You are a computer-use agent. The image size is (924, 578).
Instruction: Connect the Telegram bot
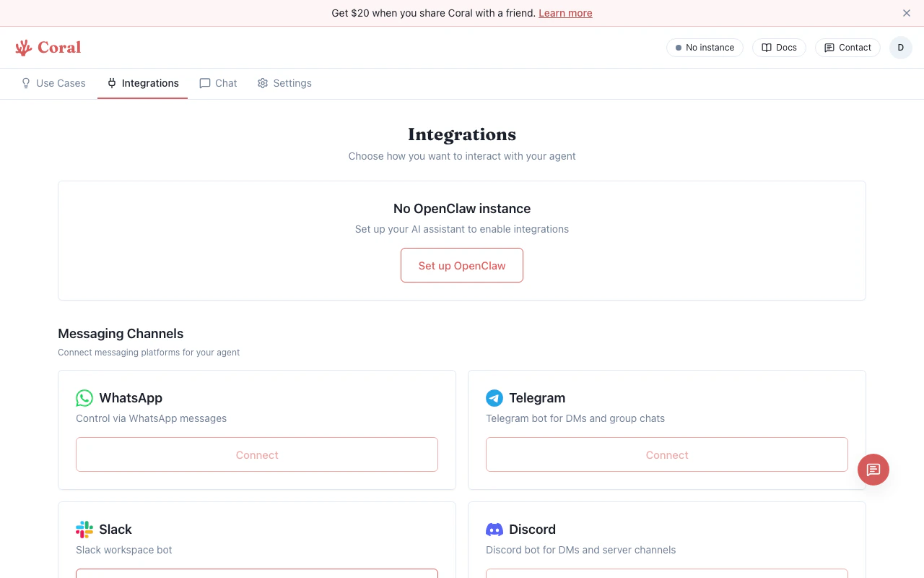pyautogui.click(x=666, y=454)
